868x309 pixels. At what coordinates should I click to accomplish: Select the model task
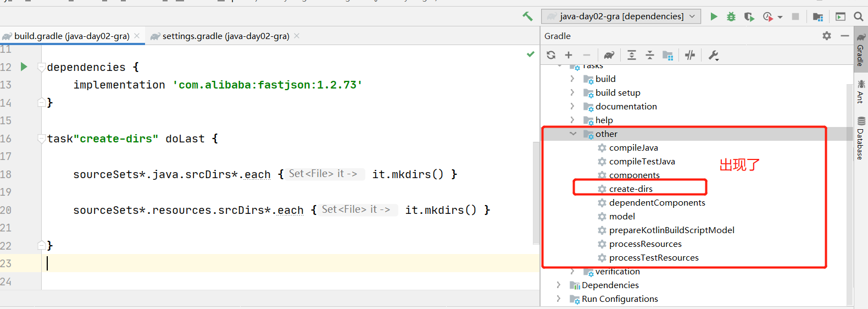click(x=622, y=216)
